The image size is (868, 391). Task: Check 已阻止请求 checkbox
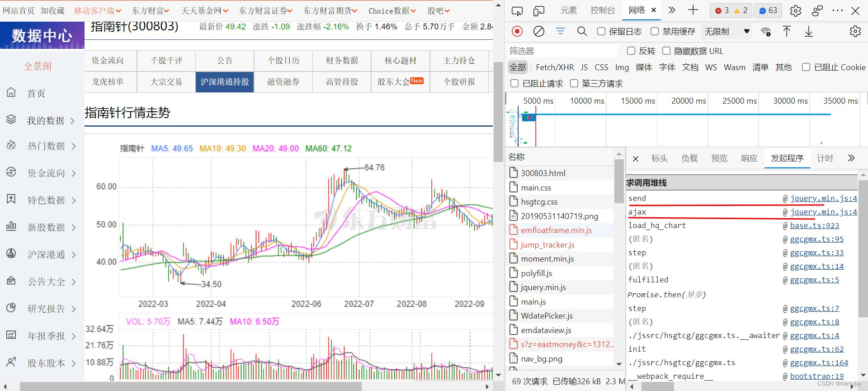coord(514,83)
